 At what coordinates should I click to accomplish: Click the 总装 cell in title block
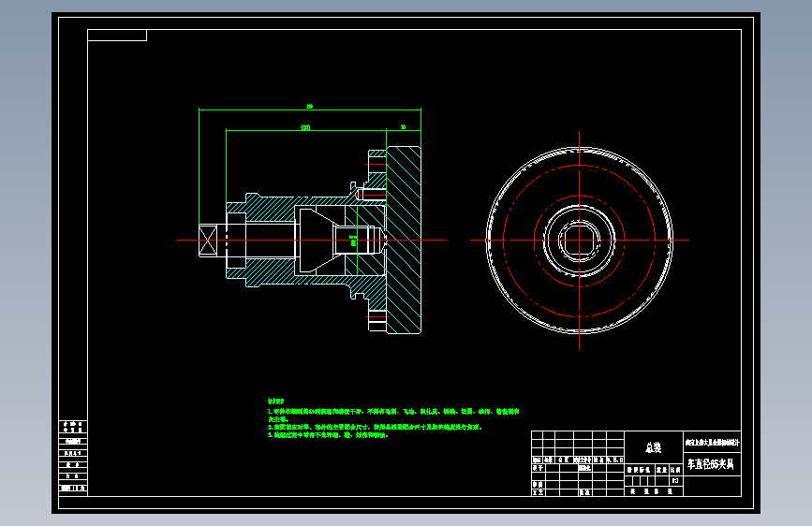[x=654, y=447]
